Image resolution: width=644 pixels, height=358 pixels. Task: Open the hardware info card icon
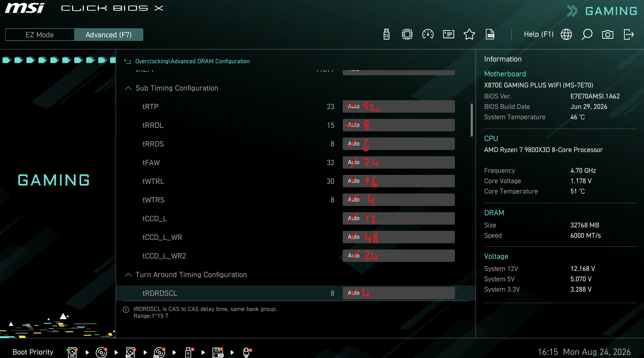pyautogui.click(x=449, y=35)
